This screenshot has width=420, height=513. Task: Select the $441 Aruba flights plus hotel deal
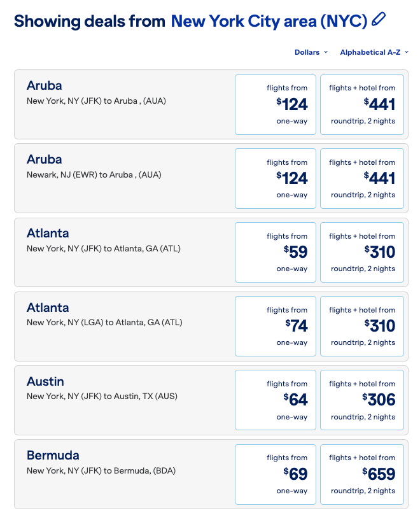(361, 104)
